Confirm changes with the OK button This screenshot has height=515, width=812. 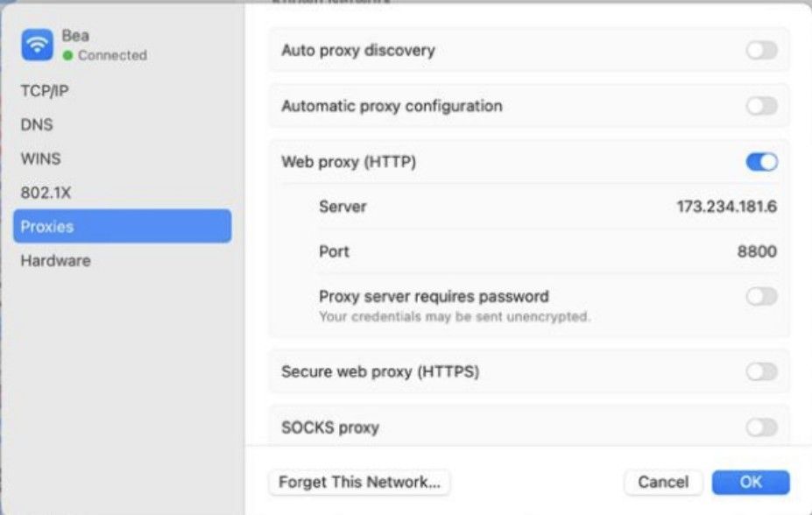coord(751,482)
